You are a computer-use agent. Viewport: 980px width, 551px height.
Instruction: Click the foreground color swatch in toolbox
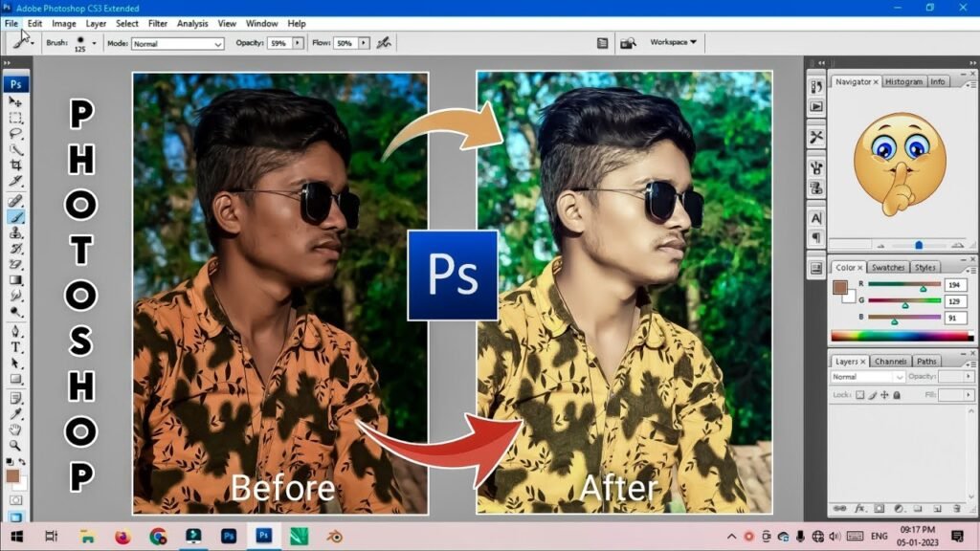(x=12, y=475)
